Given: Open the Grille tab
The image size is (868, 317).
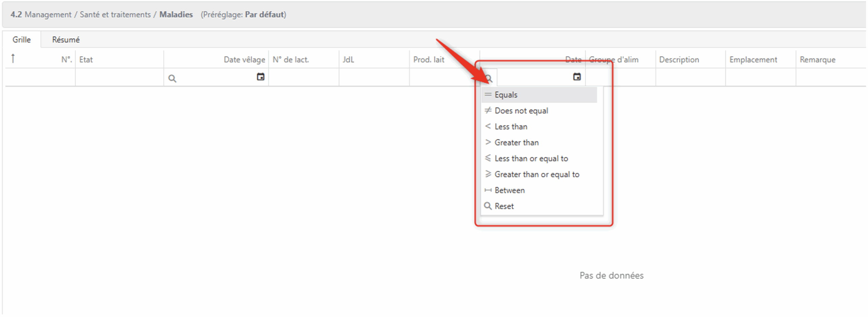Looking at the screenshot, I should [22, 40].
